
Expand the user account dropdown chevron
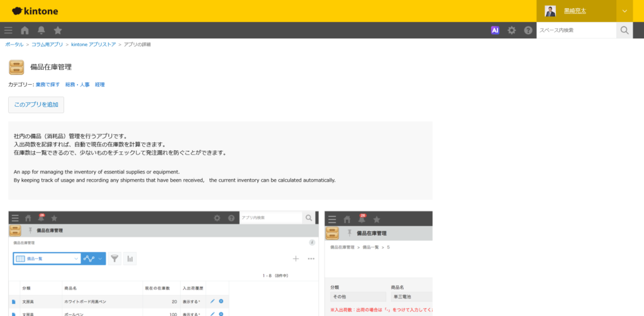click(x=625, y=11)
